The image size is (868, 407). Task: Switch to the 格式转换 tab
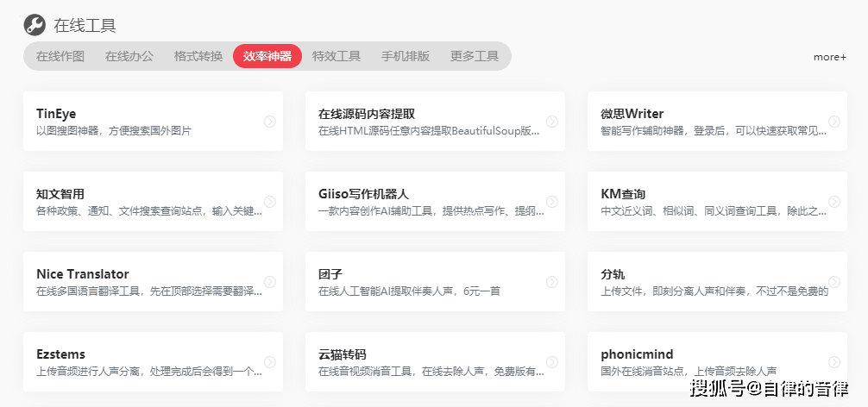tap(198, 56)
